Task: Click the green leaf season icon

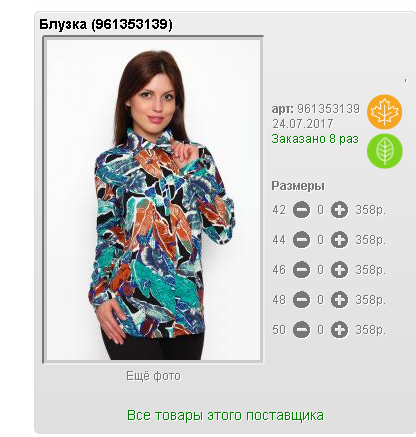Action: [385, 151]
